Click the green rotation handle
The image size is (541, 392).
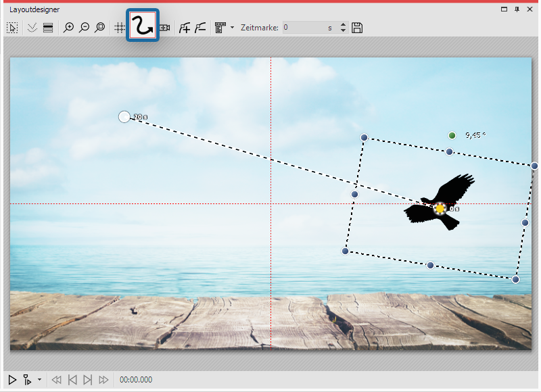(452, 136)
